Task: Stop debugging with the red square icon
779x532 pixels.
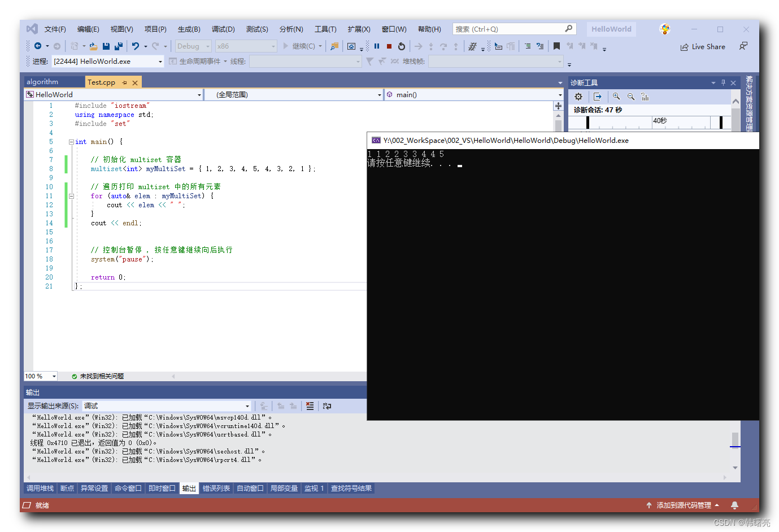Action: tap(389, 46)
